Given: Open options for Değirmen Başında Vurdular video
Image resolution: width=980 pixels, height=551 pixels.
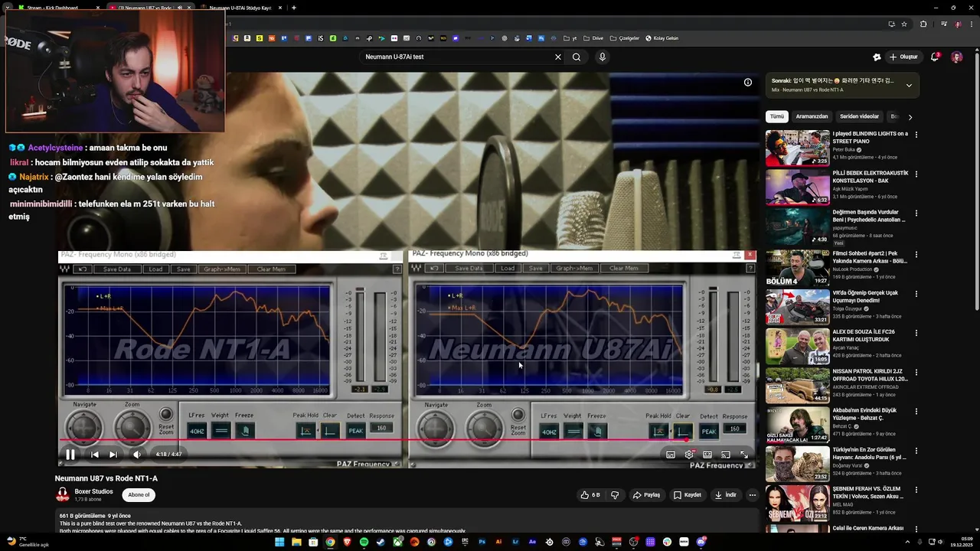Looking at the screenshot, I should [x=916, y=213].
